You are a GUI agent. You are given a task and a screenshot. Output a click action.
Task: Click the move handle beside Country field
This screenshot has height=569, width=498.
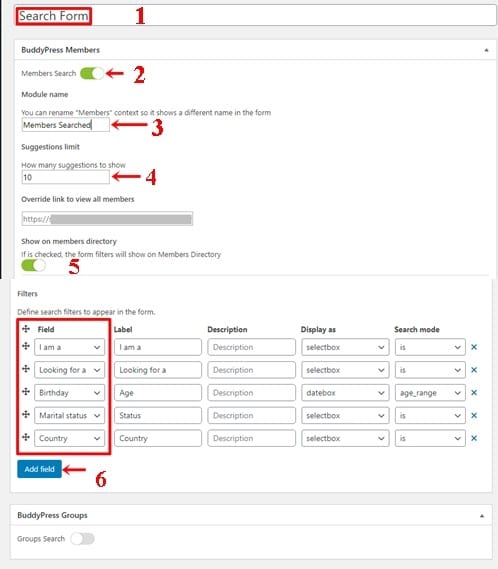(26, 437)
